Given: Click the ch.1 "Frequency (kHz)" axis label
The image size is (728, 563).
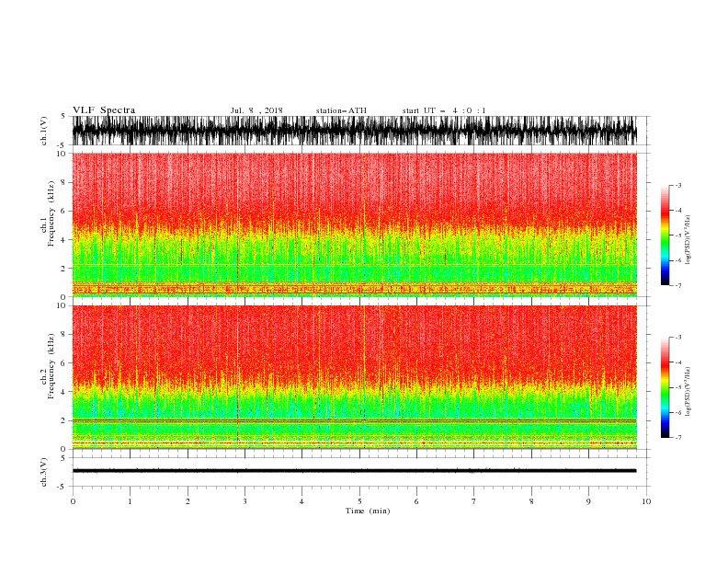Looking at the screenshot, I should point(51,213).
